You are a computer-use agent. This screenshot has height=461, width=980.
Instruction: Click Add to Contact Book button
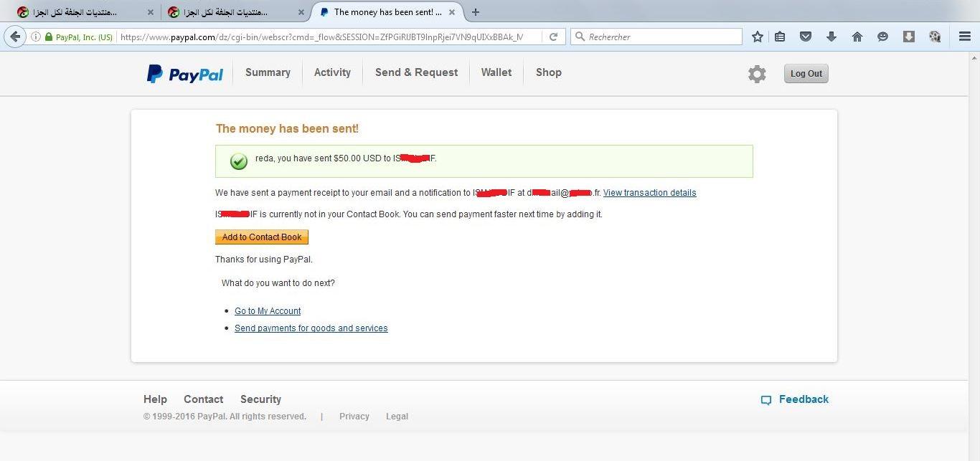(262, 237)
